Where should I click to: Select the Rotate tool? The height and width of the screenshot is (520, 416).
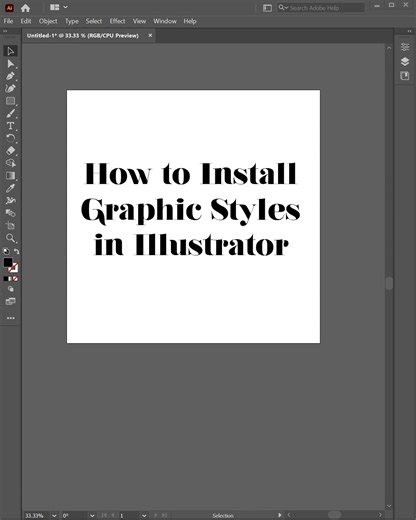tap(10, 138)
